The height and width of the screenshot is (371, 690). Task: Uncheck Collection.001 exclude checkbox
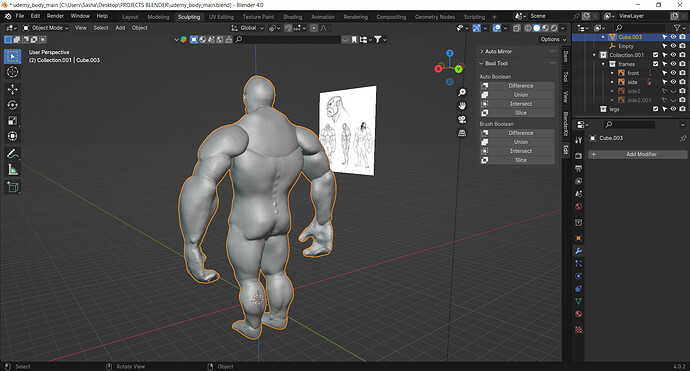656,55
